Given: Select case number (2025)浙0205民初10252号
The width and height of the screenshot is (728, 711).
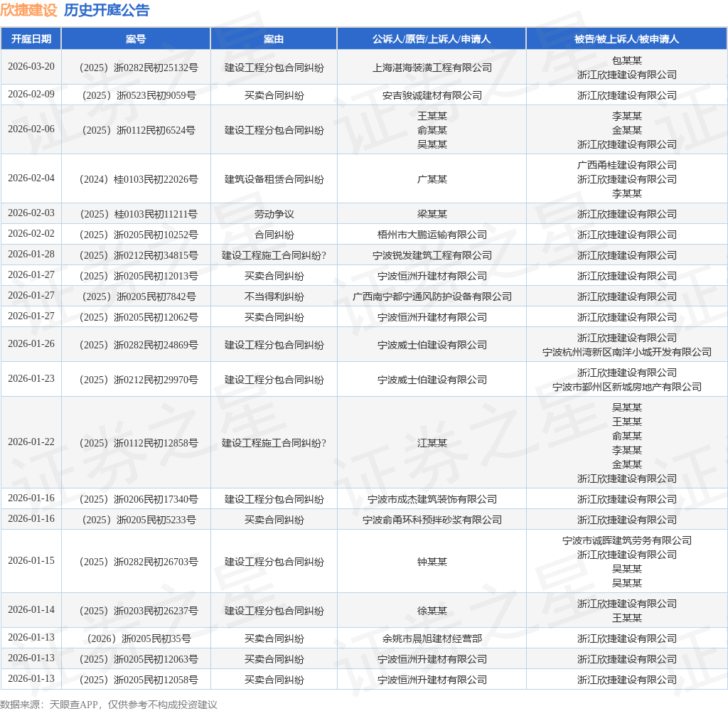Looking at the screenshot, I should tap(139, 235).
